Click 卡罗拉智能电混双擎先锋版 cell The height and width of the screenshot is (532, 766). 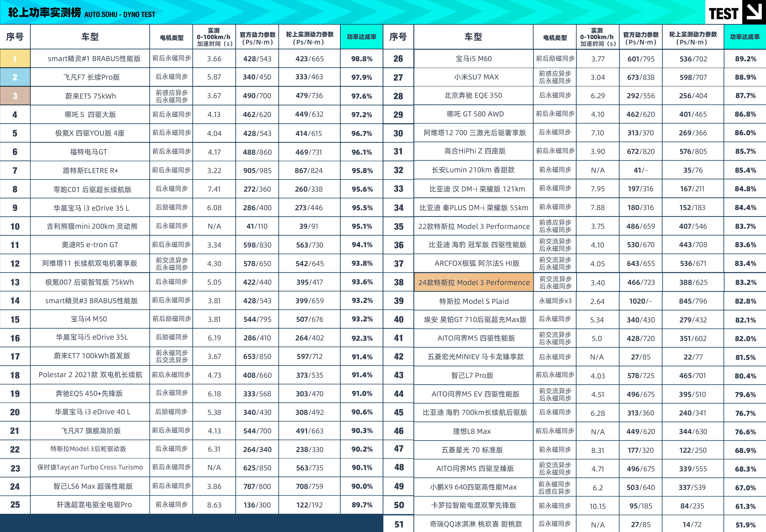coord(474,505)
